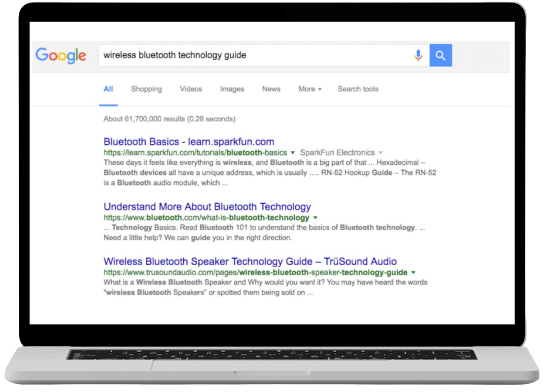This screenshot has width=551, height=392.
Task: Switch to the Shopping tab
Action: click(147, 89)
